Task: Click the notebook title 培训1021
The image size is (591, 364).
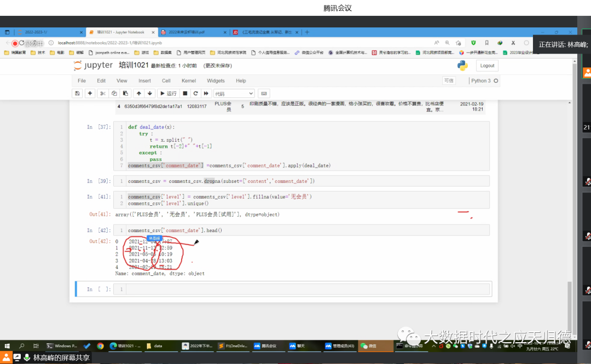Action: (x=134, y=65)
